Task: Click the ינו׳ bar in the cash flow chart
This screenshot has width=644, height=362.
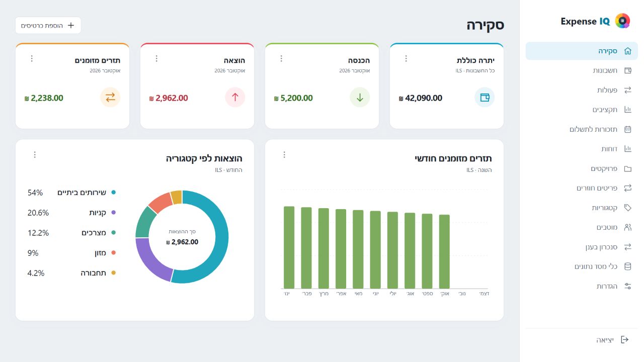Action: [289, 247]
